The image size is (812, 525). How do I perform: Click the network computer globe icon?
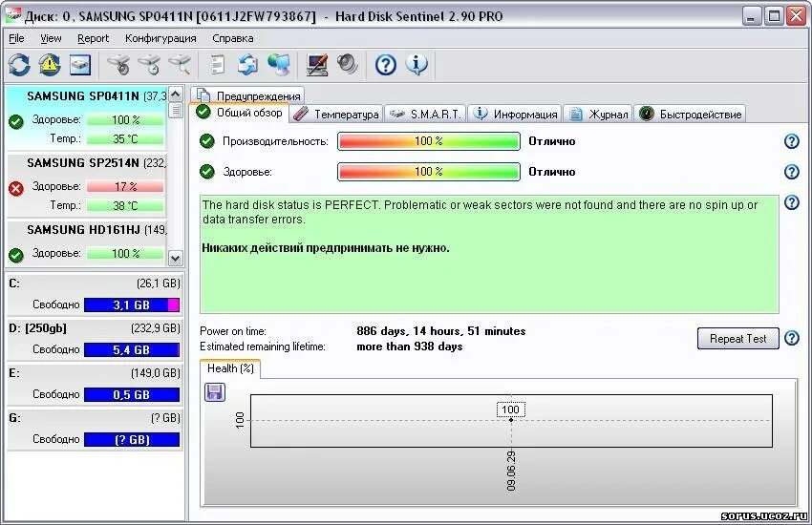click(279, 65)
